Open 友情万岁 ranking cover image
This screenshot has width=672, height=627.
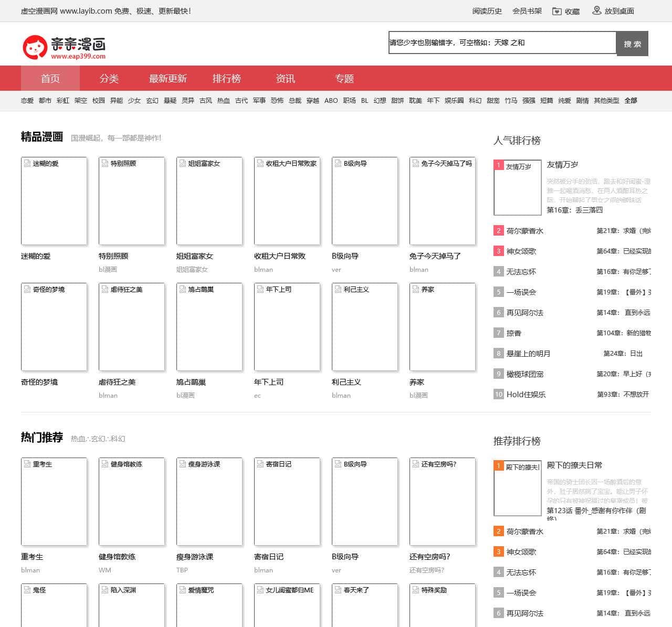point(518,188)
